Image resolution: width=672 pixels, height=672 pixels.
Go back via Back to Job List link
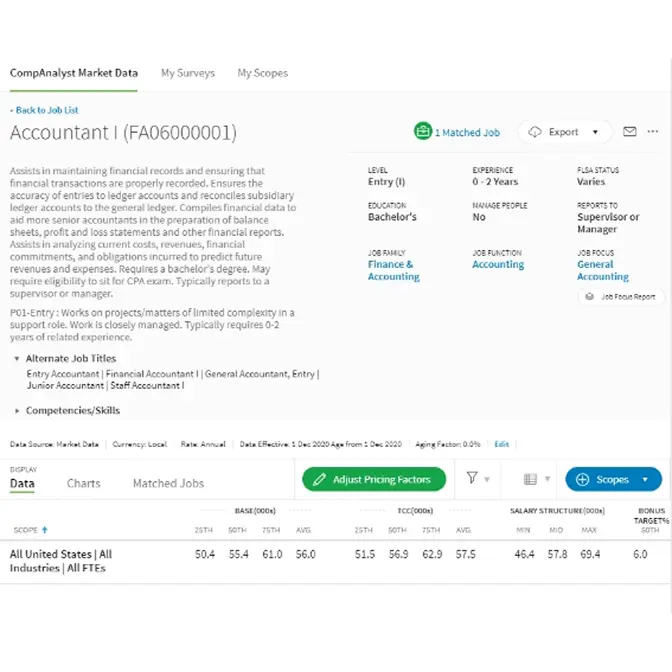coord(45,110)
